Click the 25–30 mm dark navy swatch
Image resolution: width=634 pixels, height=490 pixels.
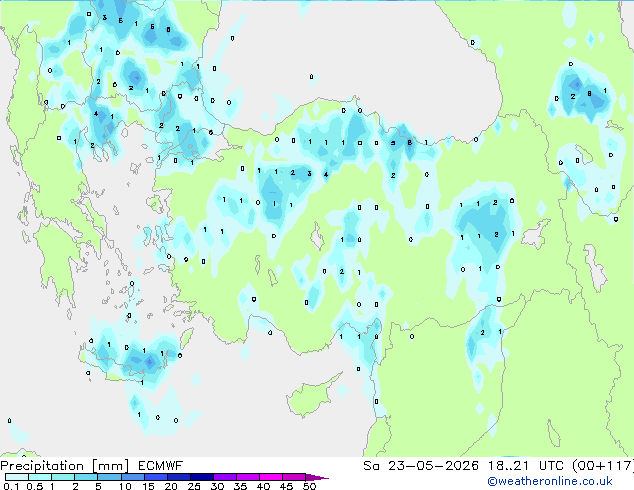tap(201, 477)
